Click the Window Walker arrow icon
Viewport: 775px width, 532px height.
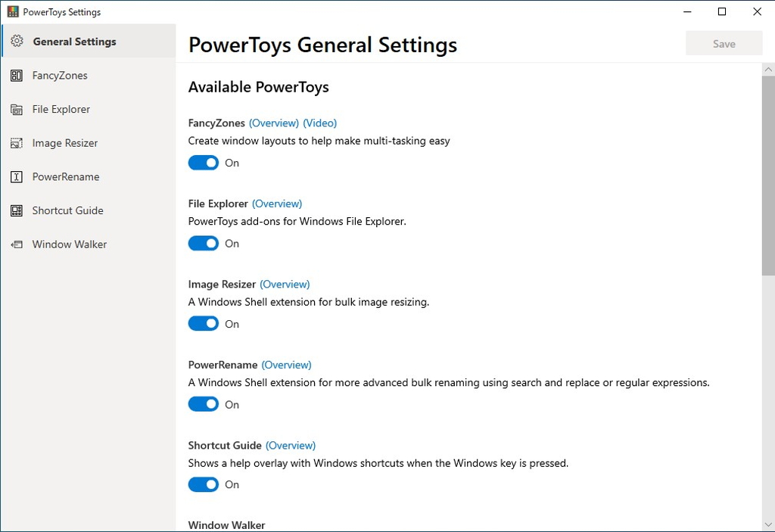click(17, 244)
